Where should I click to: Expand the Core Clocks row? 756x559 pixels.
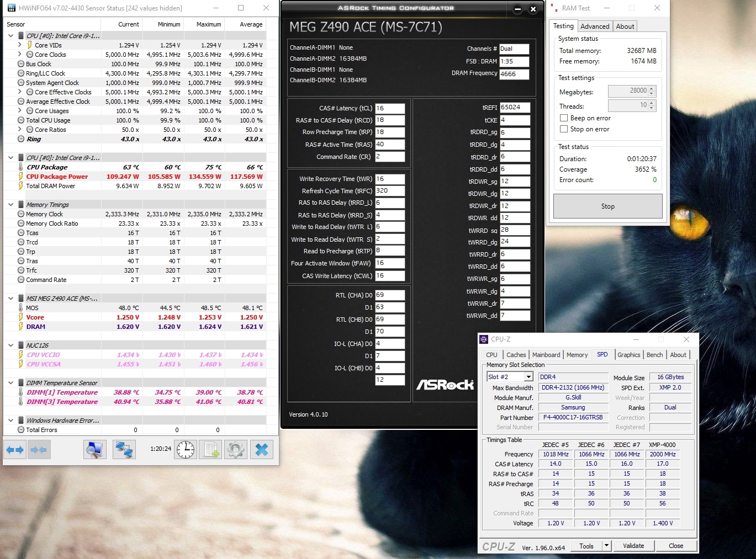[20, 55]
